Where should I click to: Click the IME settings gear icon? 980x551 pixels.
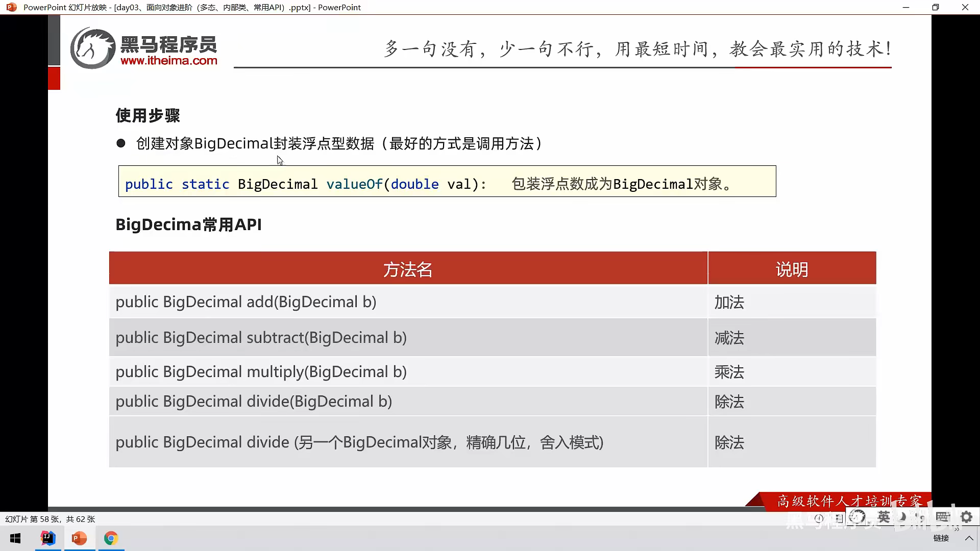(966, 517)
